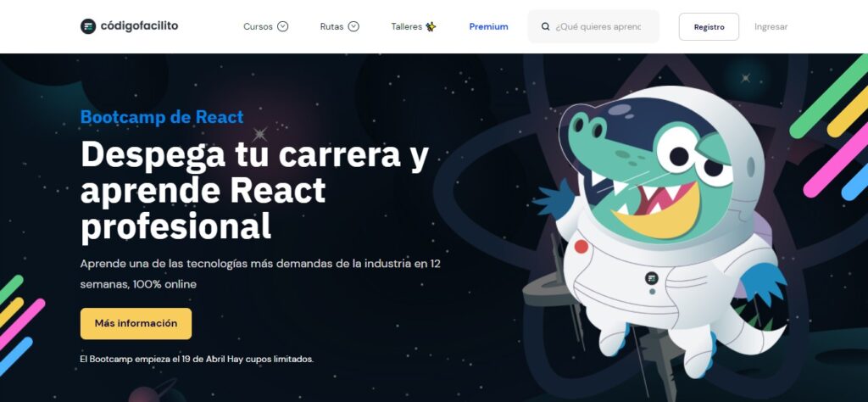Image resolution: width=868 pixels, height=402 pixels.
Task: Open the Premium page link
Action: (488, 26)
